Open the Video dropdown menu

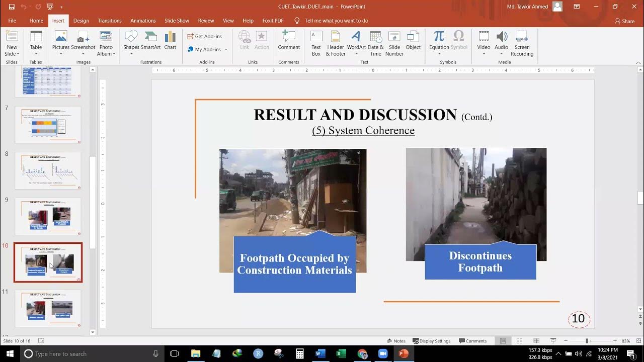[484, 54]
